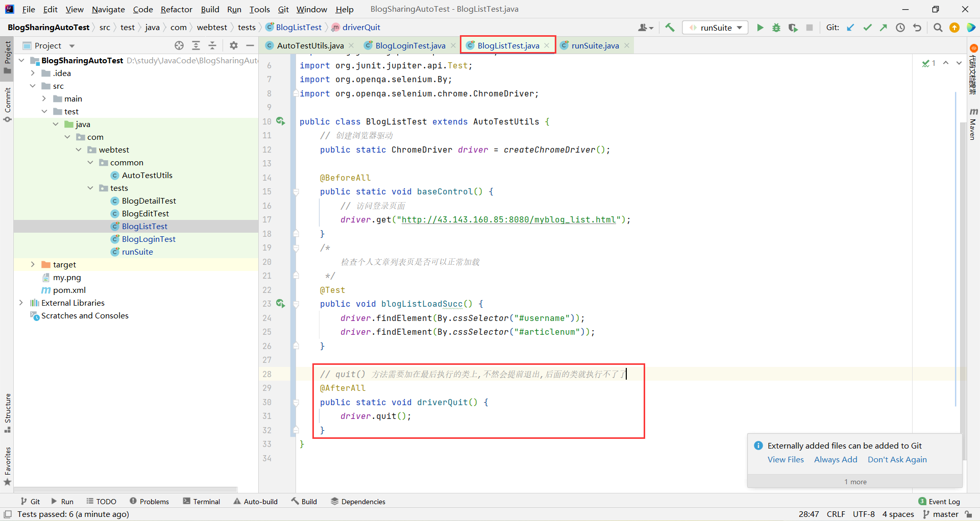Open the Refactor menu
The image size is (980, 521).
[x=177, y=9]
